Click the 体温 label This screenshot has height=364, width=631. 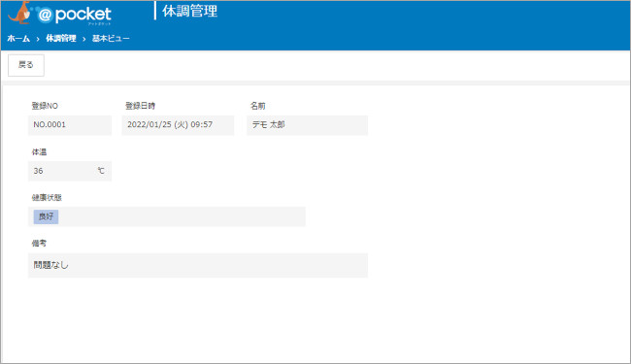pos(39,152)
